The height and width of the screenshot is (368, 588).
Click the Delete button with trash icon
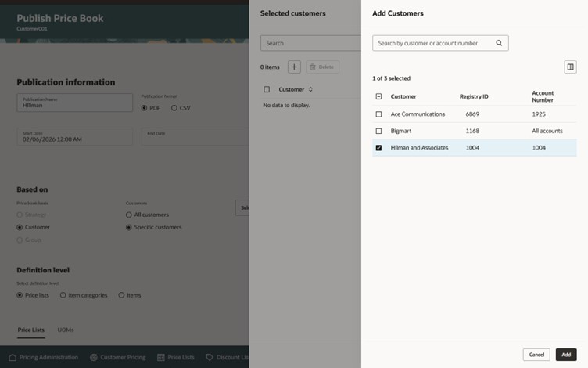(x=322, y=67)
